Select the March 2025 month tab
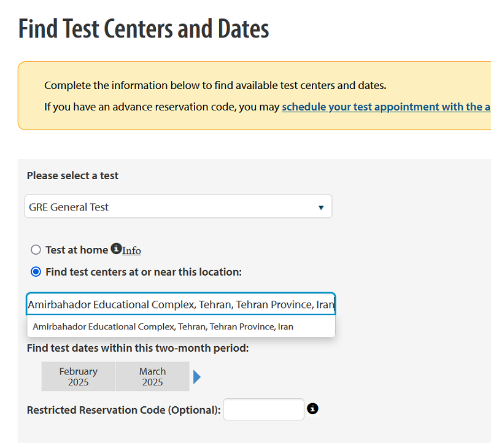Viewport: 491px width, 448px height. (152, 377)
